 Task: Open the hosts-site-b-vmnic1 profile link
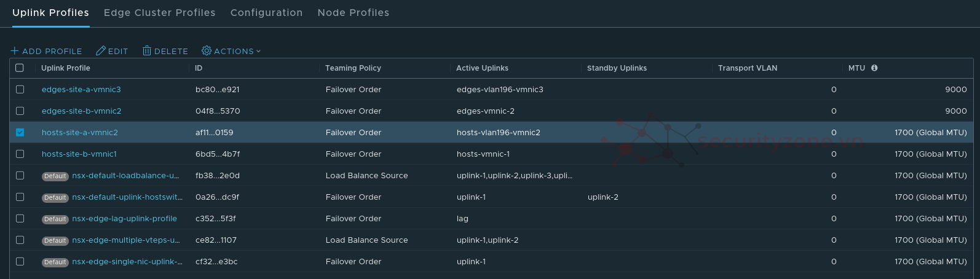(79, 154)
